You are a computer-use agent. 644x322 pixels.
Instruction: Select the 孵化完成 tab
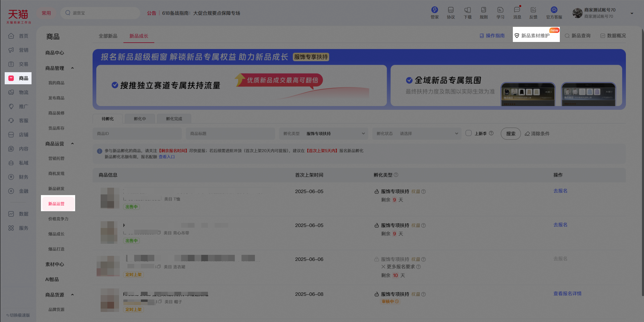174,119
